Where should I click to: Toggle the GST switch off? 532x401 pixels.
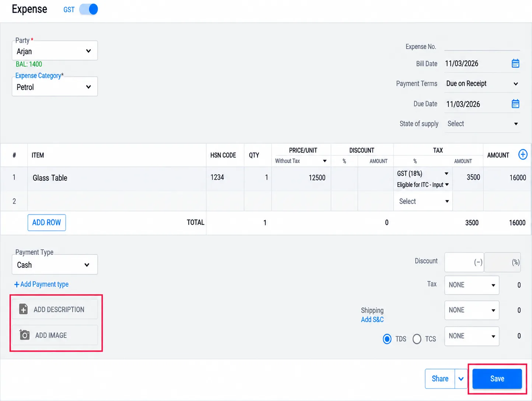(89, 9)
